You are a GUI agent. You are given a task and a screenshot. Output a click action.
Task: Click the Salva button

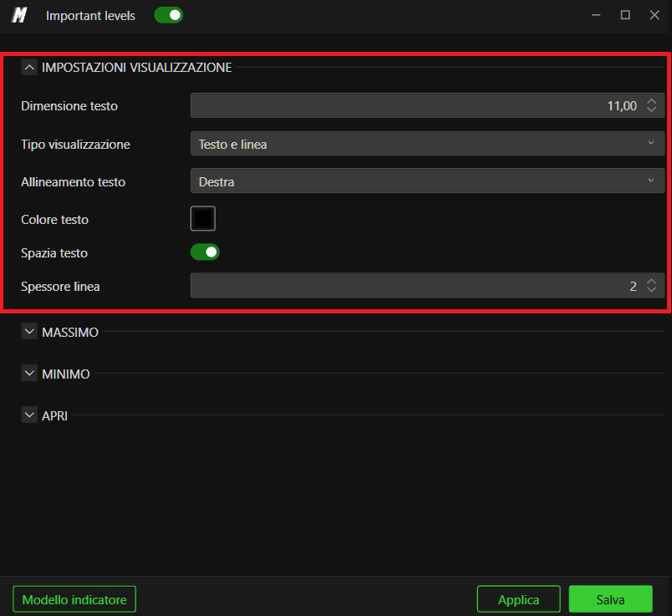coord(611,599)
